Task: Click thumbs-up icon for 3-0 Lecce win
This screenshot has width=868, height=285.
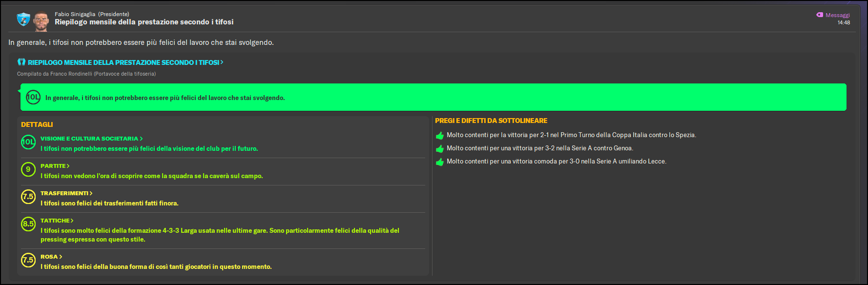Action: (439, 162)
